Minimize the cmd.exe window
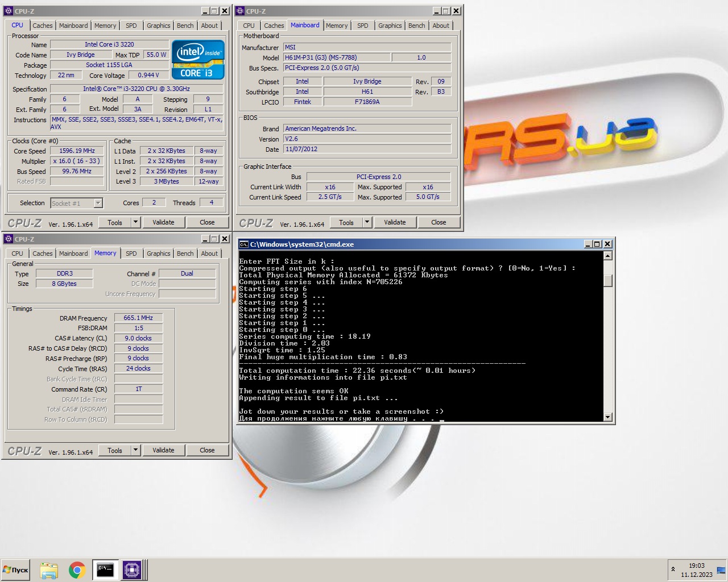 click(588, 244)
